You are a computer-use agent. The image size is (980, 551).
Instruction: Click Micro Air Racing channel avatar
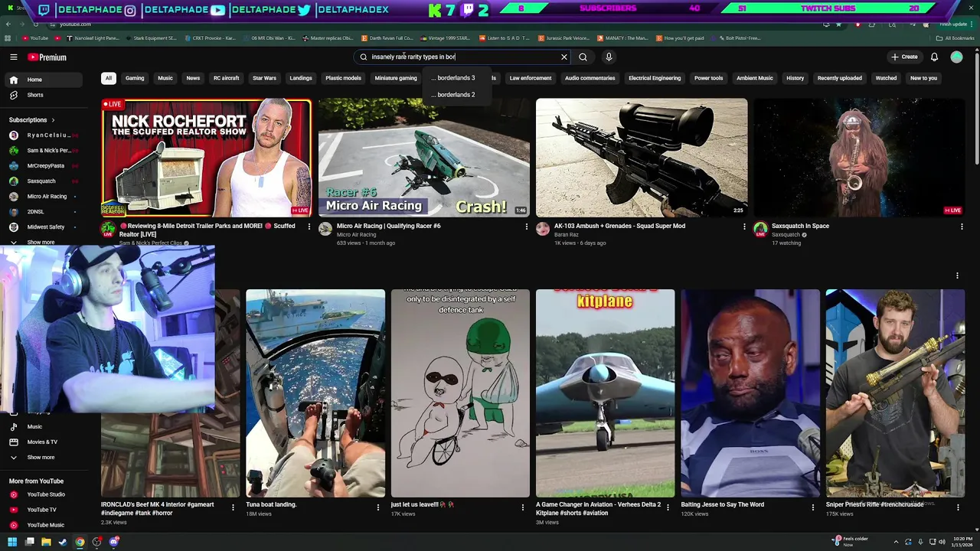point(325,229)
